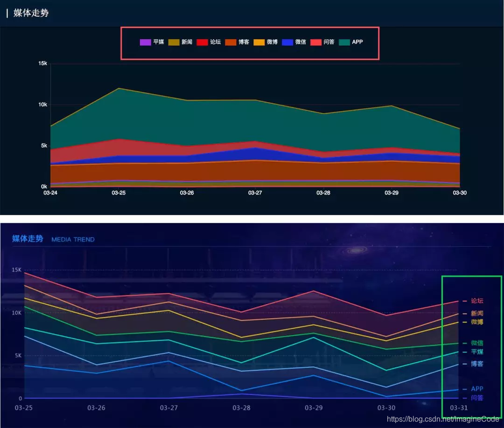Select the 论坛 label beside the line chart
Screen dimensions: 504x428
pos(477,301)
